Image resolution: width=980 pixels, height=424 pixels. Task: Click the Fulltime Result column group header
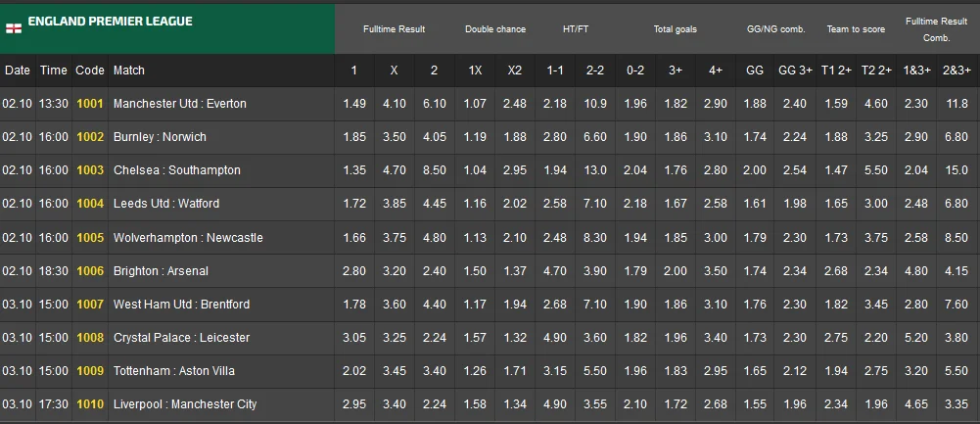(394, 29)
